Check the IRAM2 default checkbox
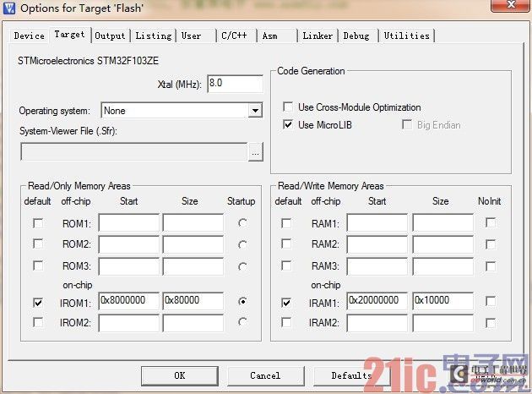This screenshot has width=532, height=394. pyautogui.click(x=286, y=322)
